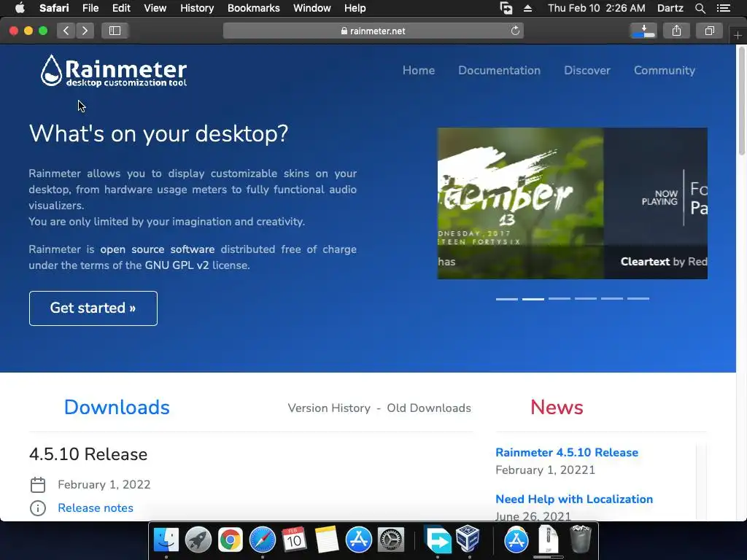The image size is (747, 560).
Task: Click the eject icon in menu bar
Action: point(527,8)
